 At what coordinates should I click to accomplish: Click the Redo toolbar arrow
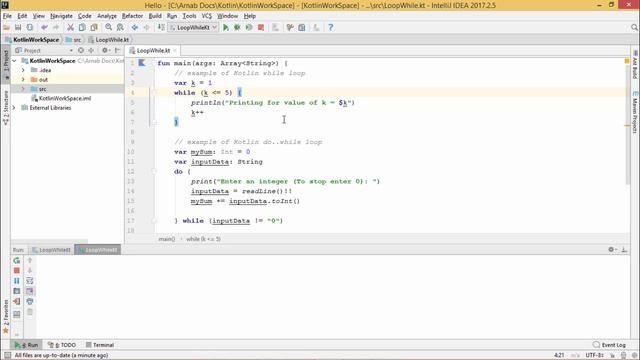pos(56,27)
